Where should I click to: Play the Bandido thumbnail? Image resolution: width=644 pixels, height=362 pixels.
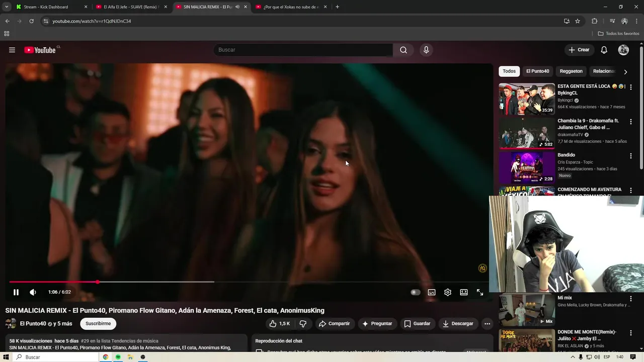[x=527, y=167]
